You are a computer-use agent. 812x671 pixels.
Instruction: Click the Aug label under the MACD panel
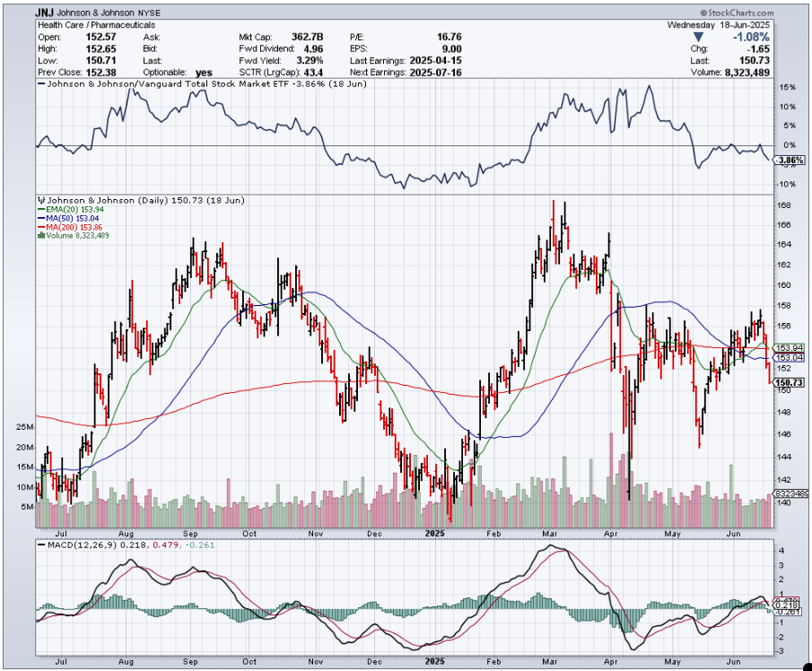click(126, 662)
